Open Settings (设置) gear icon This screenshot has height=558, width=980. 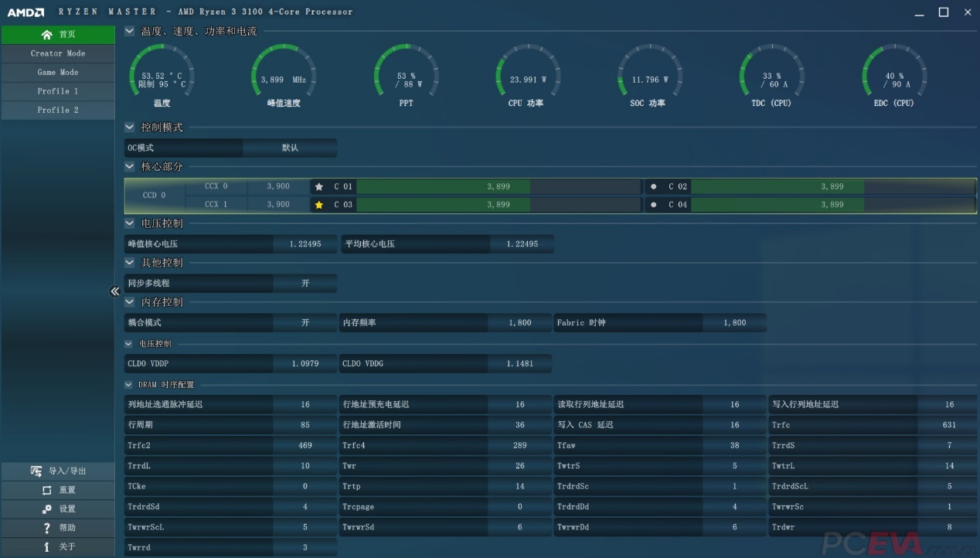tap(46, 509)
